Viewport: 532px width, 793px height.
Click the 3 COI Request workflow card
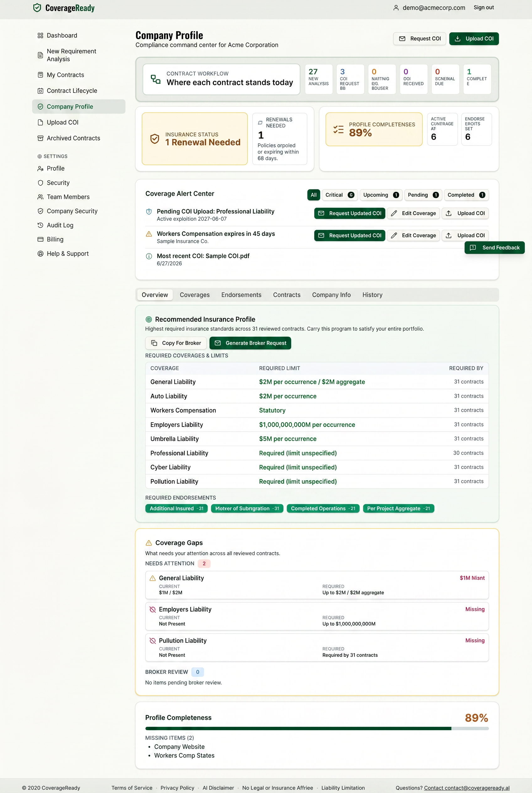[x=350, y=79]
